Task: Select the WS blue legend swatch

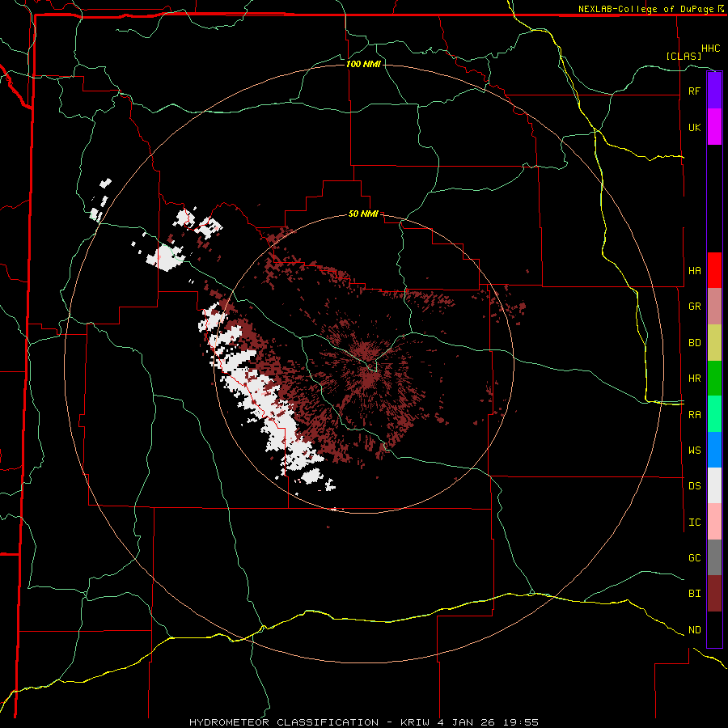Action: 714,450
